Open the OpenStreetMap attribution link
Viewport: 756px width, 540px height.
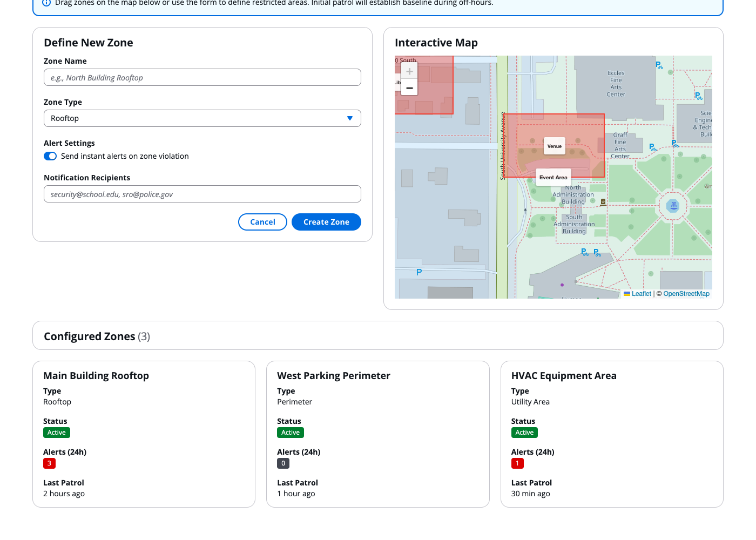click(x=686, y=293)
